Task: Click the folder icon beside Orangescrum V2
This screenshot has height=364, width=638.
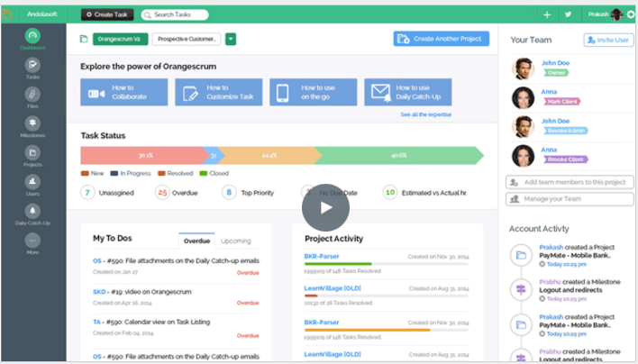Action: pos(84,39)
